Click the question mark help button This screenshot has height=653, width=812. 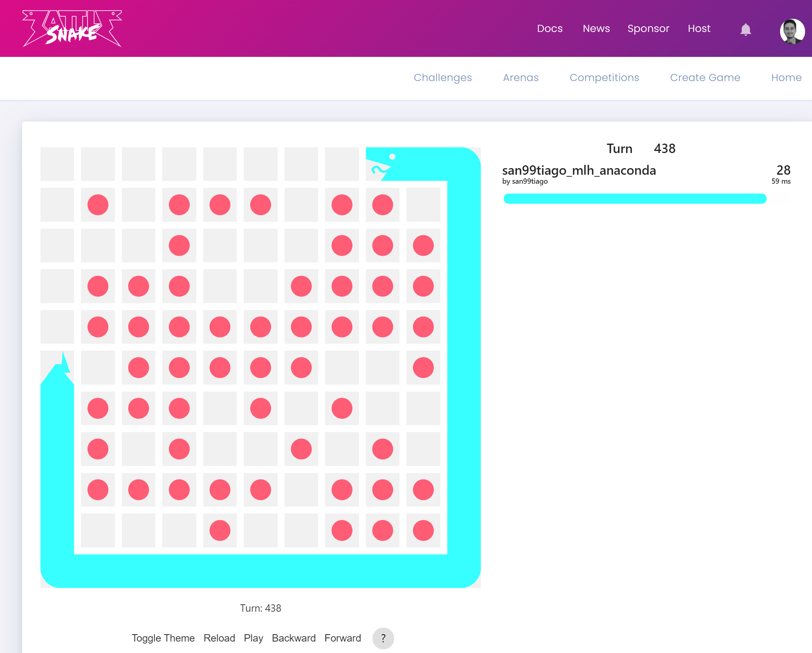click(383, 638)
